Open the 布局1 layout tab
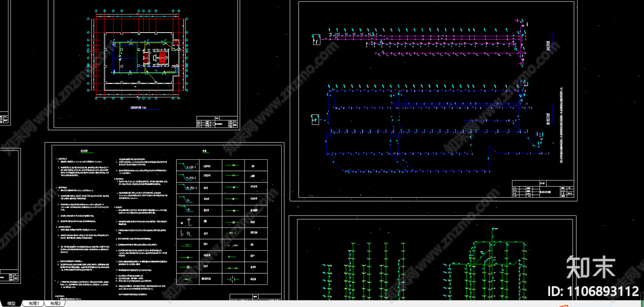644x307 pixels. coord(34,303)
